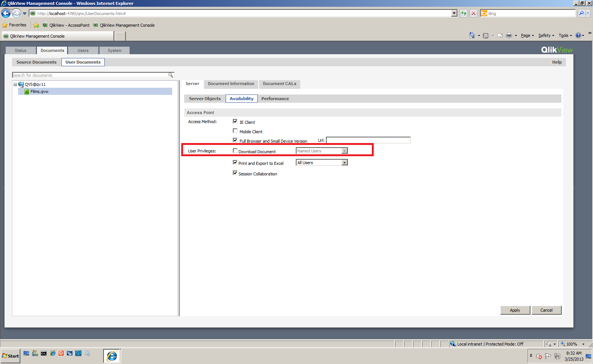Click the gear services quick launch icon

pyautogui.click(x=87, y=353)
